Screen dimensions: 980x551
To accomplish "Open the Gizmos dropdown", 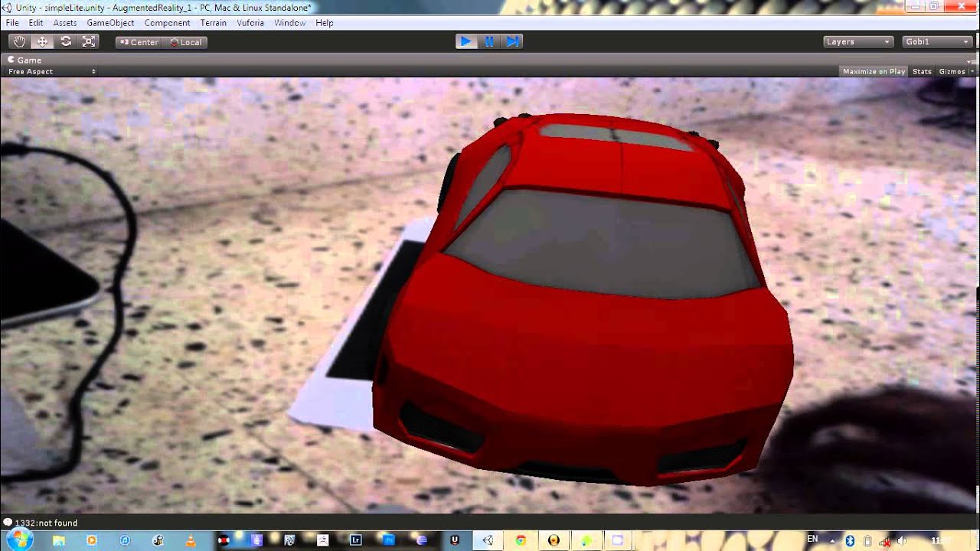I will point(955,71).
